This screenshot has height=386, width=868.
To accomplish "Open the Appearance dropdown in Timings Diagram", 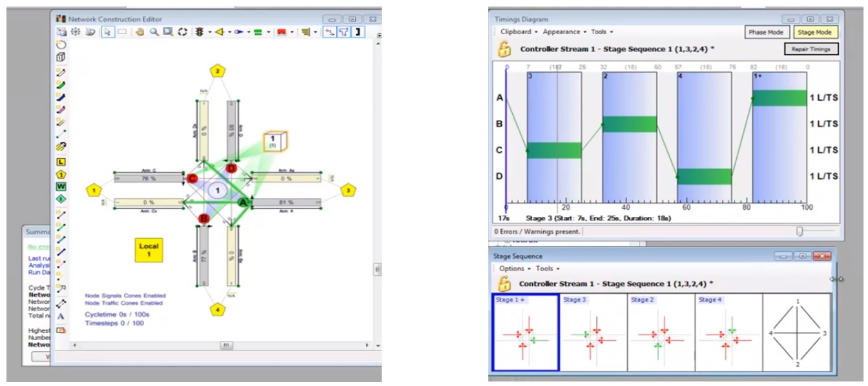I will click(x=564, y=32).
